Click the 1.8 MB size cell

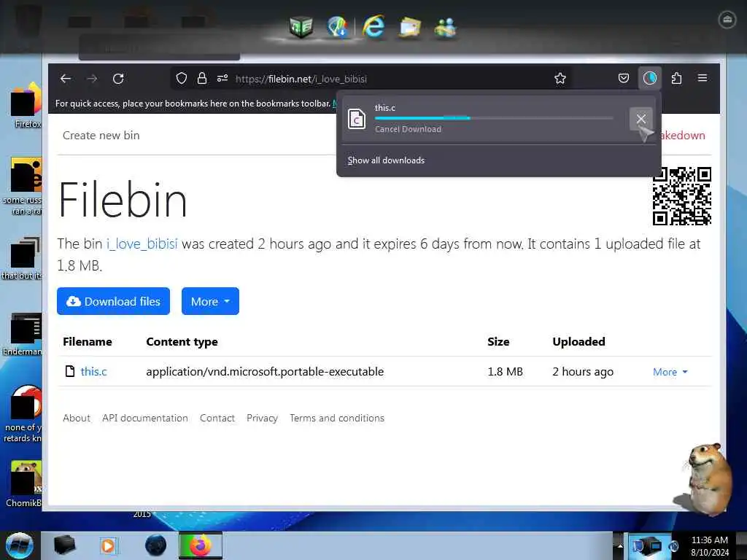pyautogui.click(x=505, y=372)
